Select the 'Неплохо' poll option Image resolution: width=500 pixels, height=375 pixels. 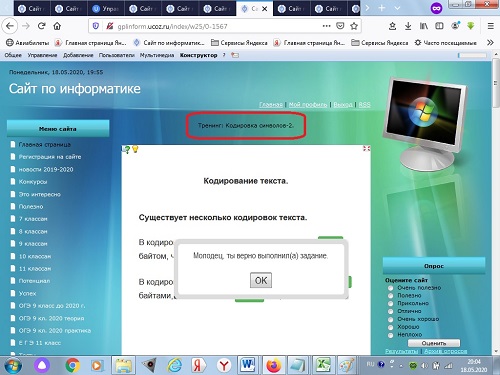390,335
